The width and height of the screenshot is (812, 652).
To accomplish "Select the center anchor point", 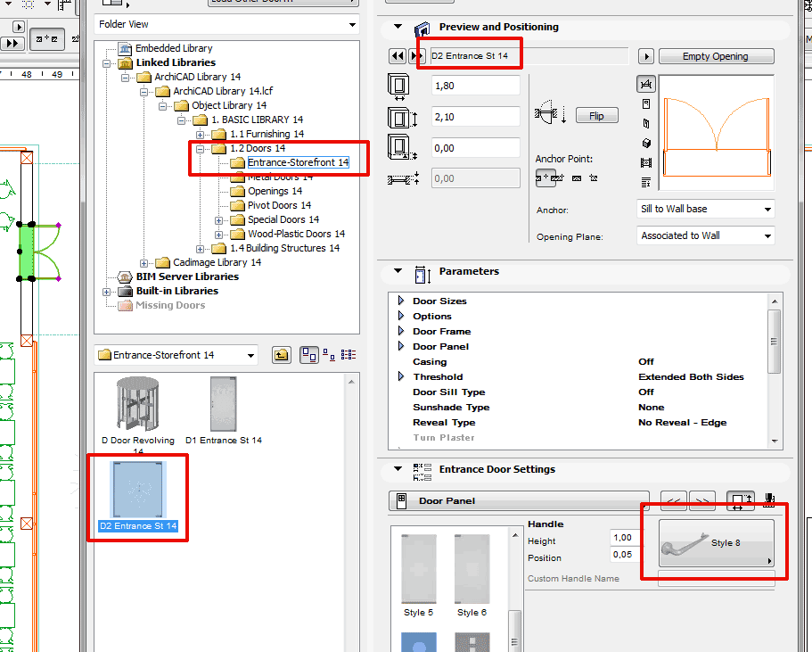I will (x=545, y=177).
